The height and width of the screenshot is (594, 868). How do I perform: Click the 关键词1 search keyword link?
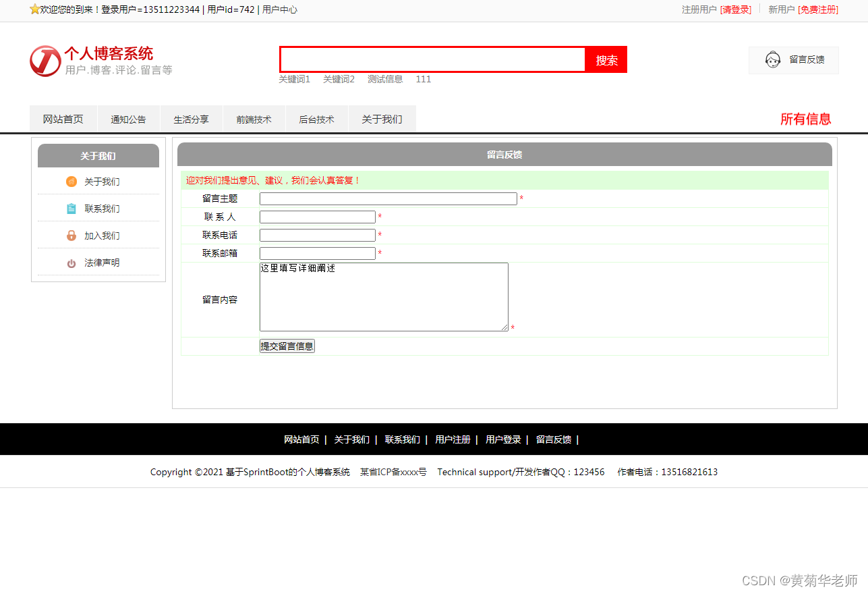tap(295, 79)
